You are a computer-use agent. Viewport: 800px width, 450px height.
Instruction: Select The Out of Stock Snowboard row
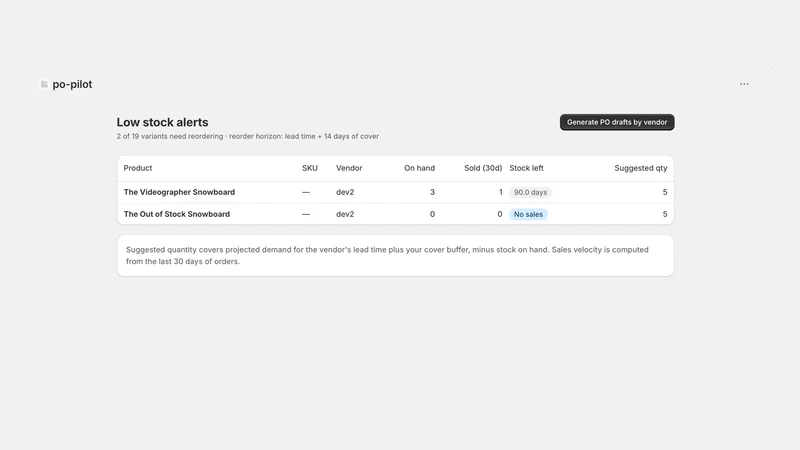[395, 214]
